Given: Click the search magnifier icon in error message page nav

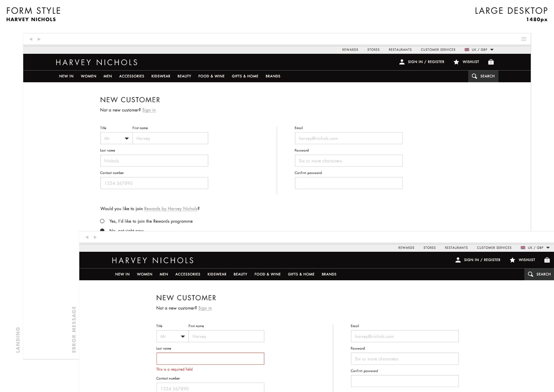Looking at the screenshot, I should 530,274.
